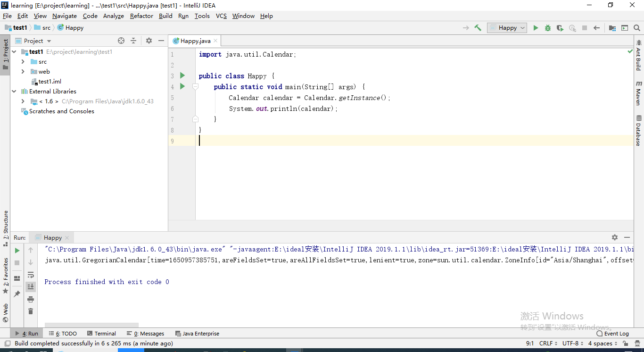Open the Terminal tool window

pos(101,334)
